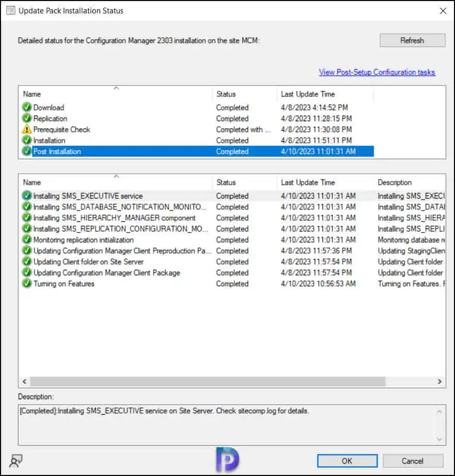Confirm with the OK button

pos(347,461)
